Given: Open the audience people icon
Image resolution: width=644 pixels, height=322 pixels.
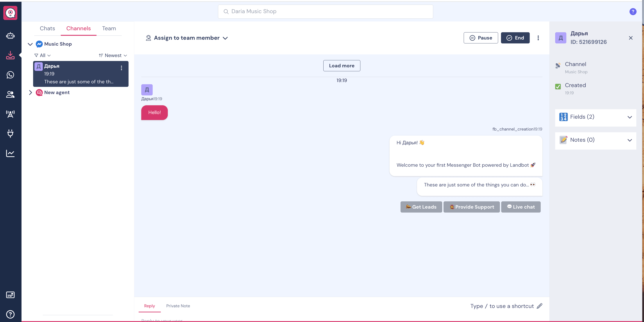Looking at the screenshot, I should click(x=10, y=94).
